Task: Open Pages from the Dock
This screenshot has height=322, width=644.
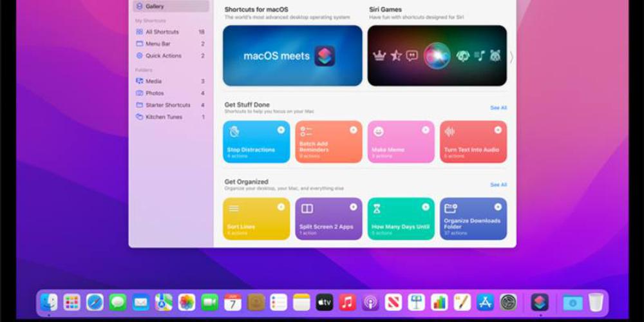Action: pyautogui.click(x=462, y=302)
